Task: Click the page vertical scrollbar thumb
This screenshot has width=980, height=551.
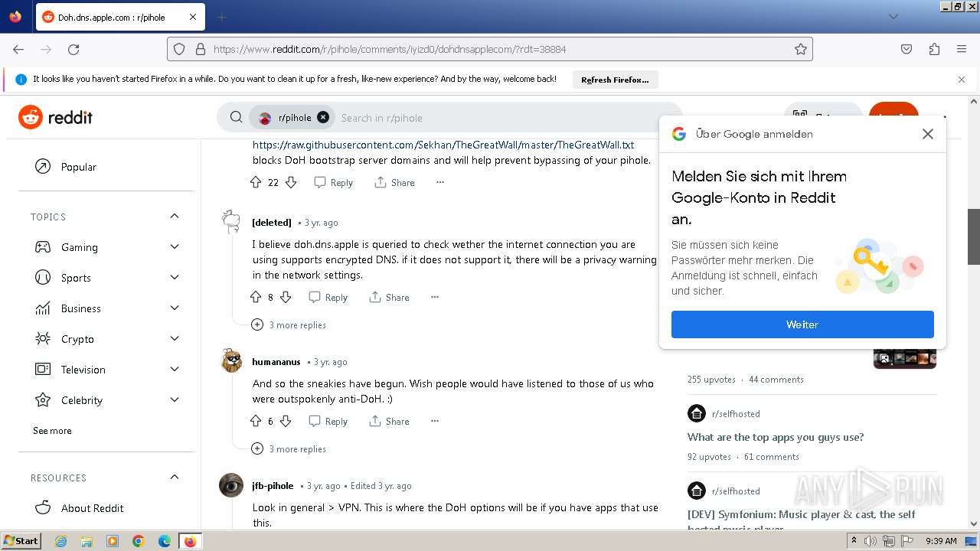Action: 974,236
